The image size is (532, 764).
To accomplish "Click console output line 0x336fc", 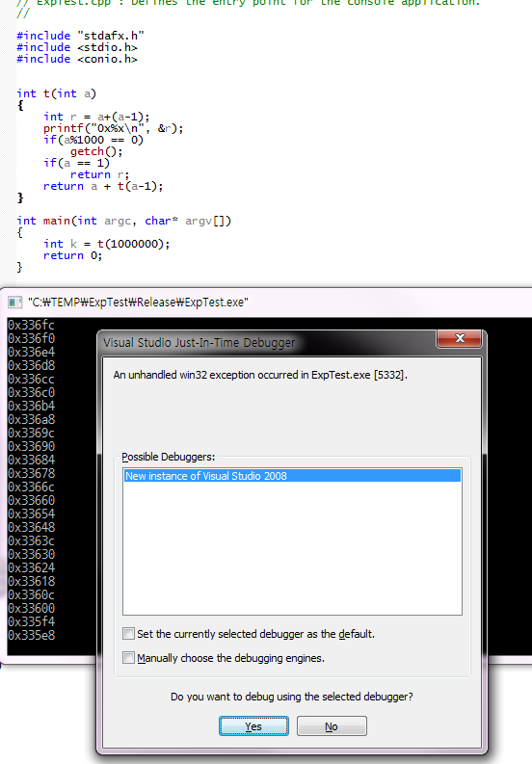I will [x=31, y=325].
